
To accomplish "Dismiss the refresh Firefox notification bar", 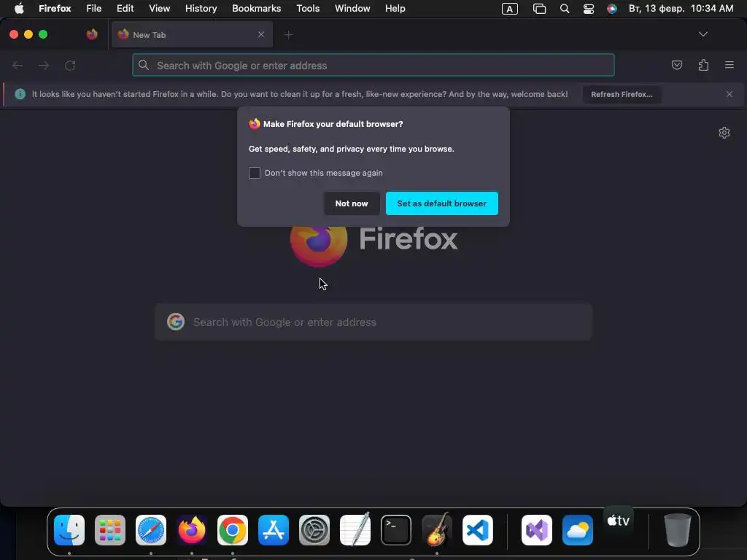I will click(x=729, y=94).
